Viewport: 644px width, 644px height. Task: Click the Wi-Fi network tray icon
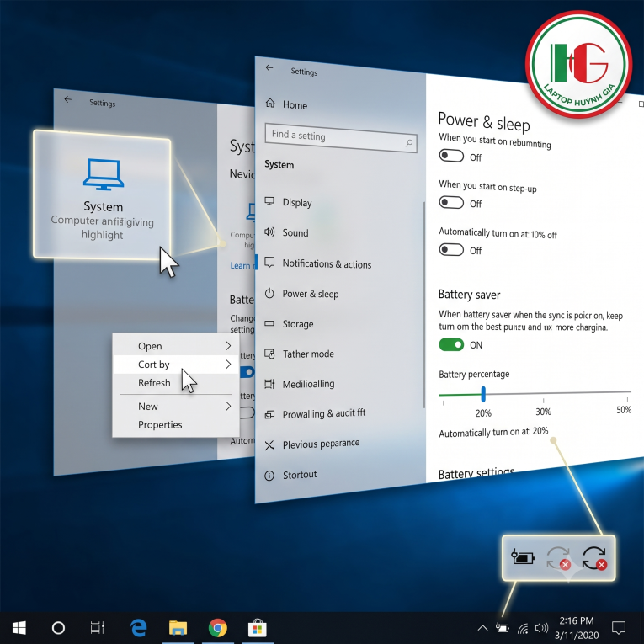pos(523,628)
